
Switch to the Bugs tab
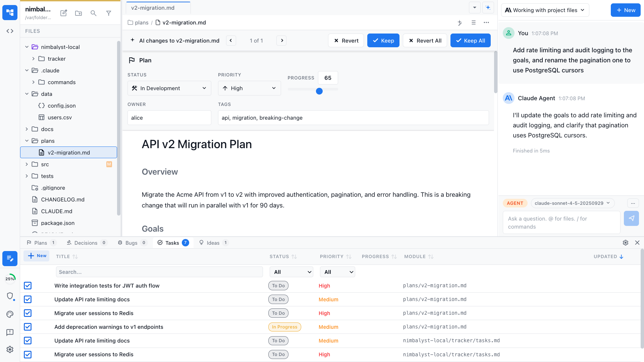131,243
